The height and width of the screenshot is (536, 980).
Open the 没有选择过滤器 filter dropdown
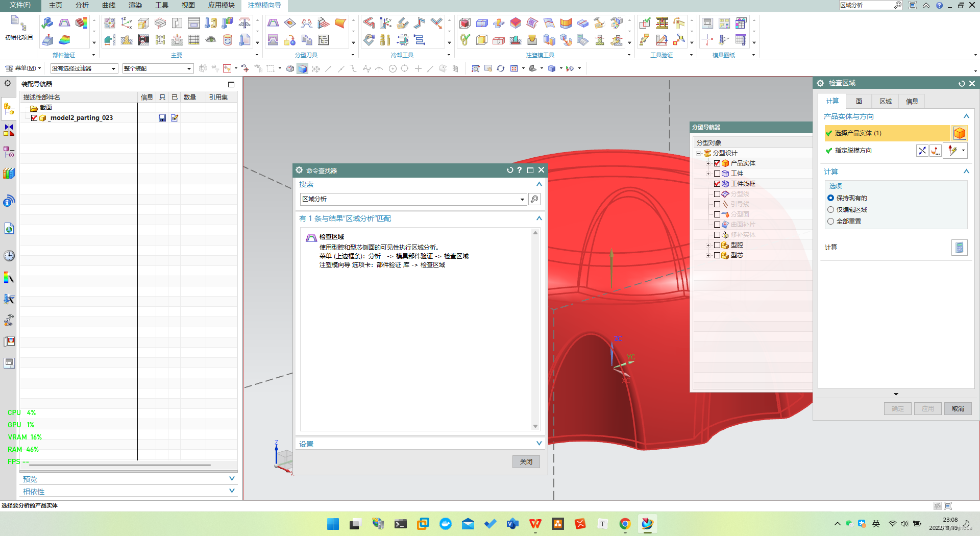[x=84, y=68]
